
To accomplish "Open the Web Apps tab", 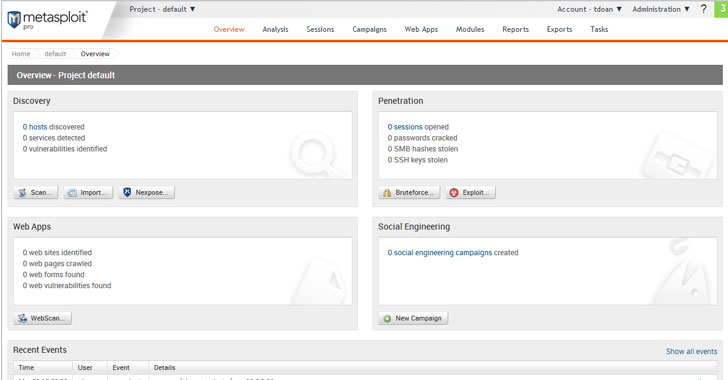I will (x=421, y=29).
